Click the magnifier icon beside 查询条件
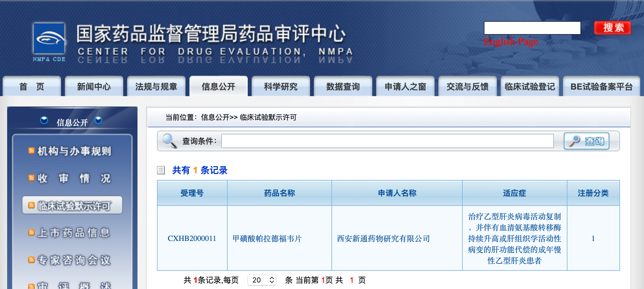Image resolution: width=644 pixels, height=289 pixels. pyautogui.click(x=169, y=141)
